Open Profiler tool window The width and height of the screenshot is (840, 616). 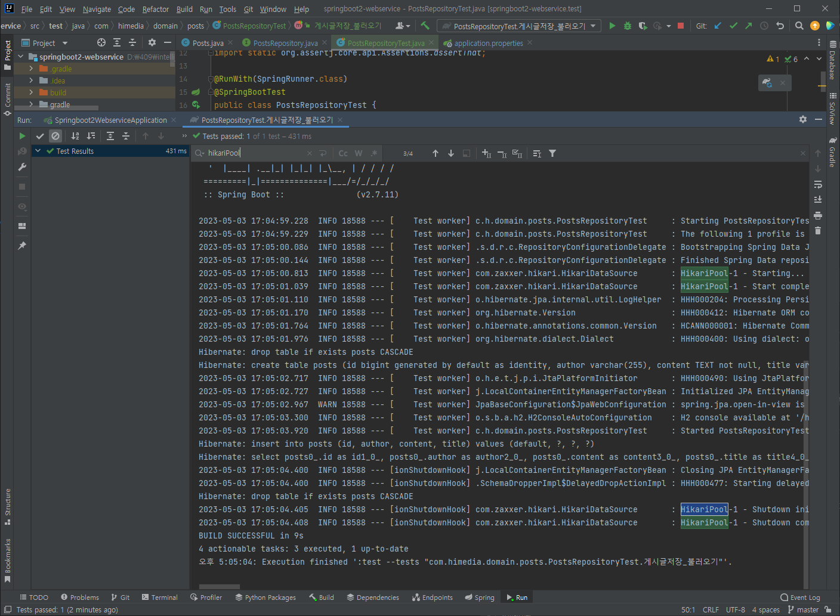pyautogui.click(x=206, y=597)
